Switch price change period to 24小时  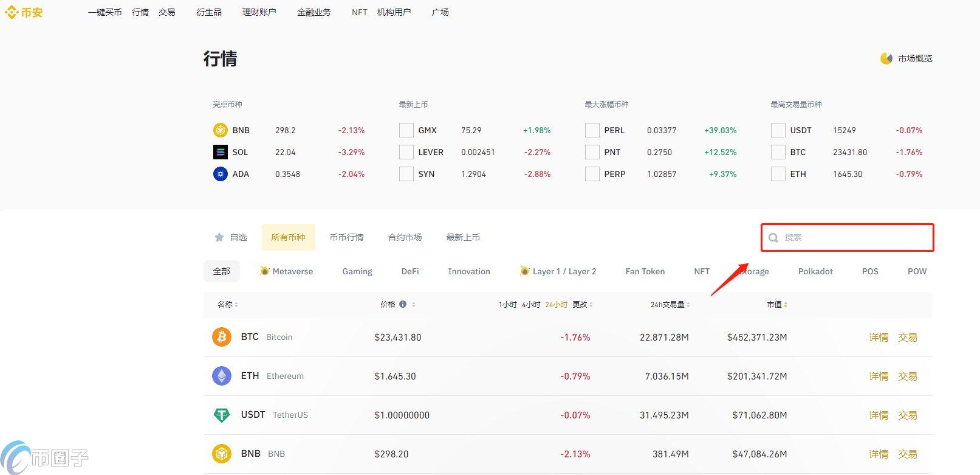557,304
